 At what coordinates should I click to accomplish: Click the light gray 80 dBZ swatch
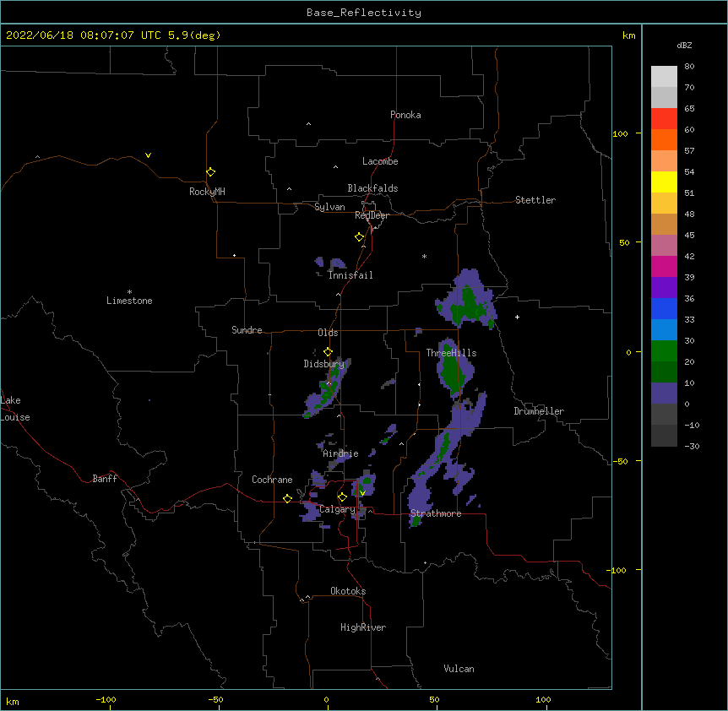click(x=664, y=76)
